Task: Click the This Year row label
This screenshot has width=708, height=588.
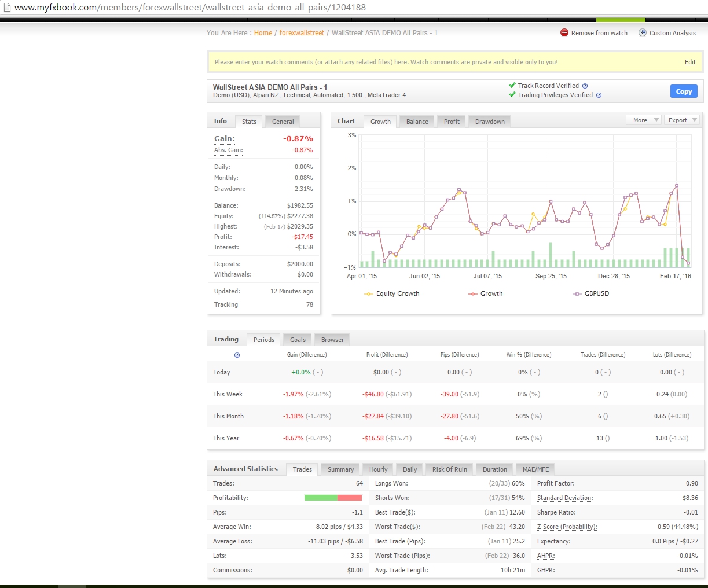Action: tap(226, 438)
